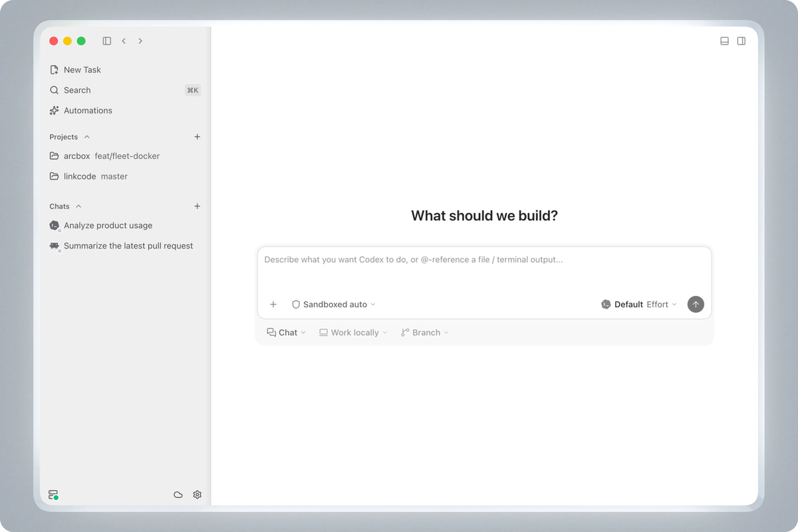Image resolution: width=798 pixels, height=532 pixels.
Task: Send the prompt with the arrow button
Action: tap(696, 305)
